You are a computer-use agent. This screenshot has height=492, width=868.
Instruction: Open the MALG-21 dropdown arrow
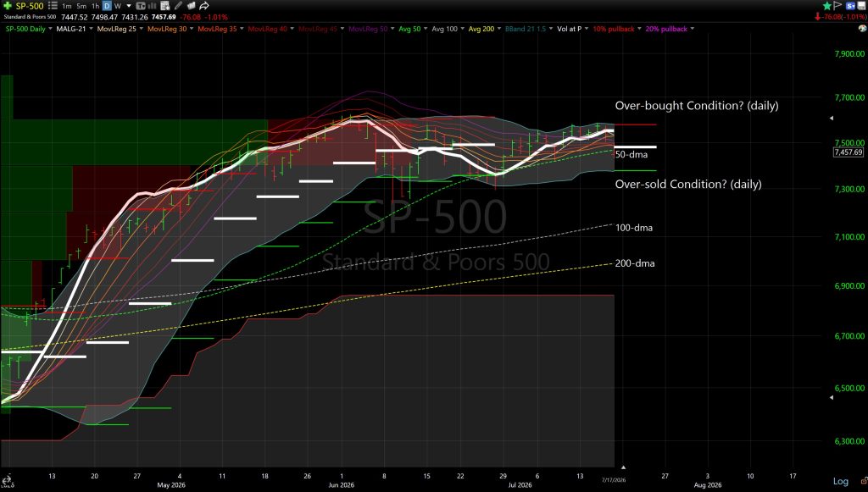click(90, 29)
